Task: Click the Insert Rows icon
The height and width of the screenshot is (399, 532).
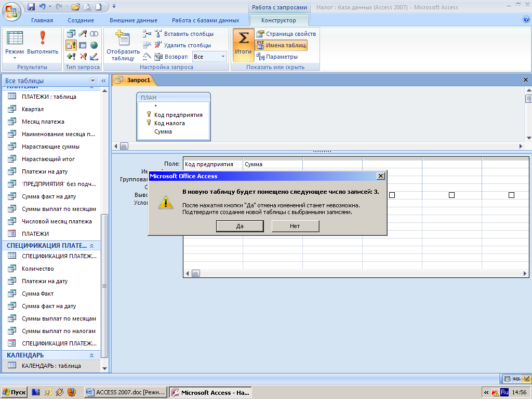Action: click(147, 34)
